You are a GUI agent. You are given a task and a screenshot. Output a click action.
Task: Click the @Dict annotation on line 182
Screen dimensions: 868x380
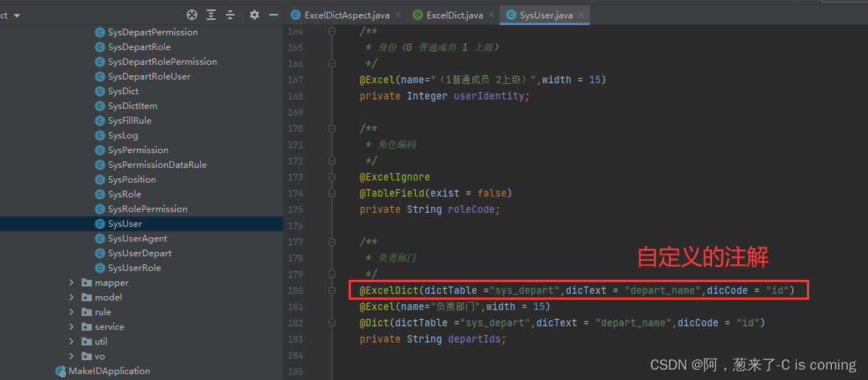coord(374,323)
